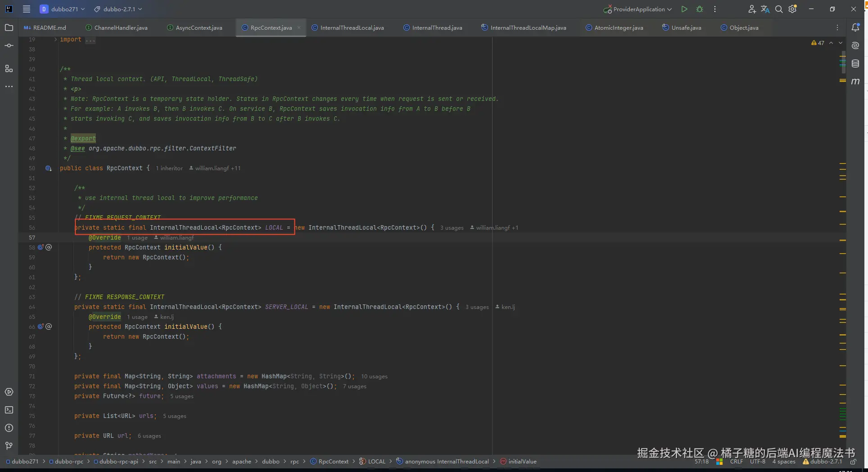Switch to the InternalThreadLocal.java tab
Image resolution: width=868 pixels, height=472 pixels.
348,27
